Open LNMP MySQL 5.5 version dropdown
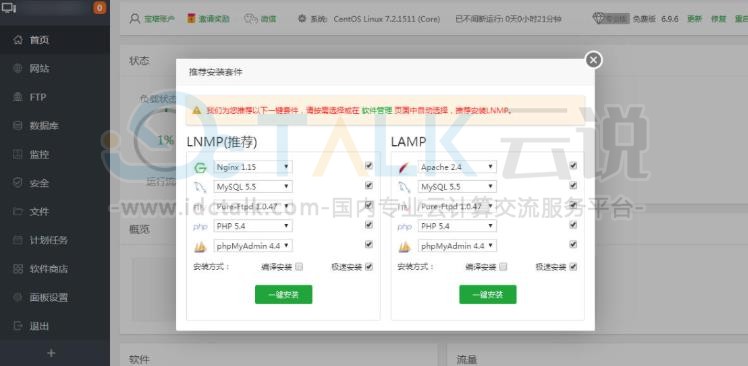The image size is (748, 366). 253,187
